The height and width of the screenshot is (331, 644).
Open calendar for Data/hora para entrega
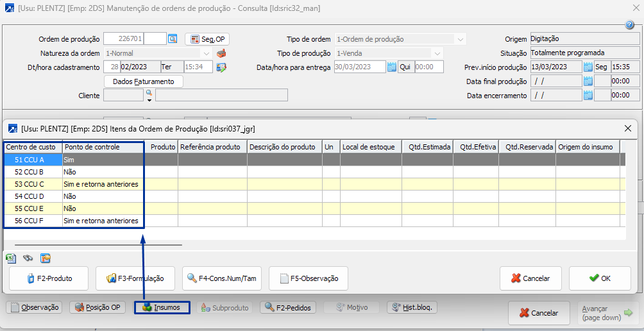tap(391, 67)
